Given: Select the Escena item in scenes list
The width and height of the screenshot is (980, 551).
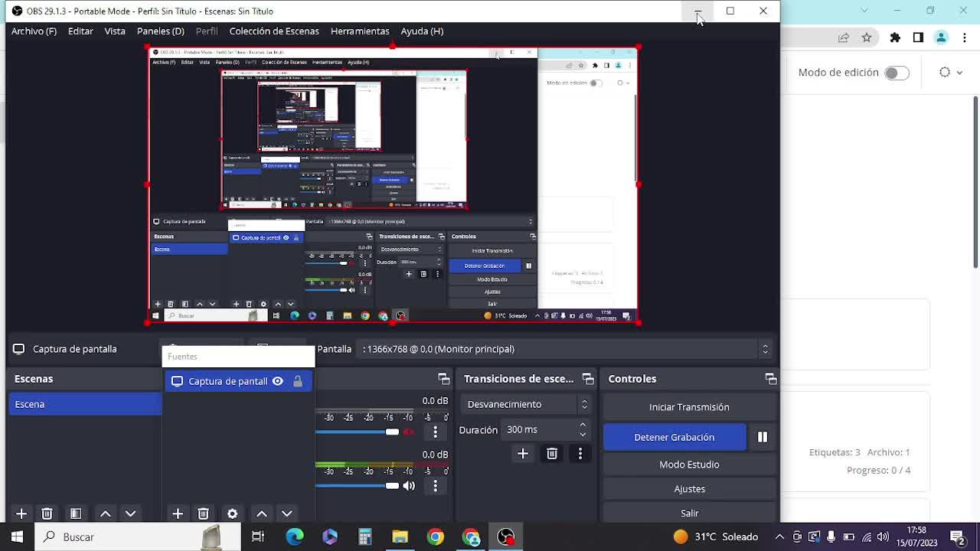Looking at the screenshot, I should coord(85,404).
